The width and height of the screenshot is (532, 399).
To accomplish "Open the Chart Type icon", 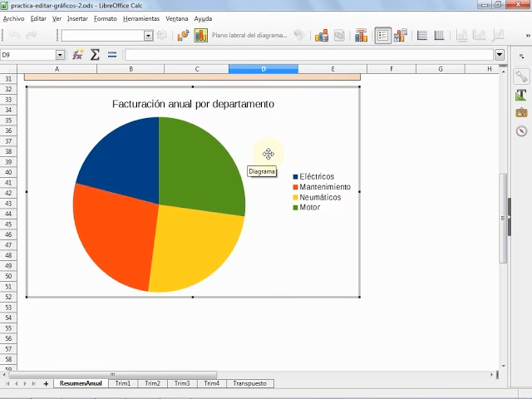I will pyautogui.click(x=183, y=35).
